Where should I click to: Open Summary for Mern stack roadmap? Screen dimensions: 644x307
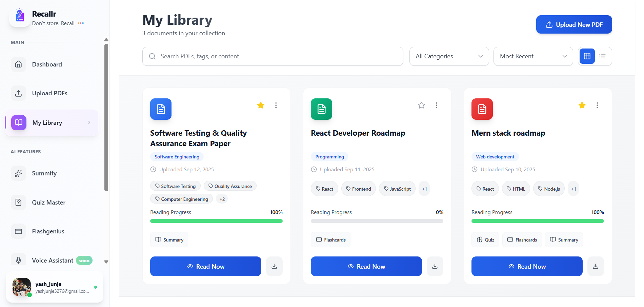564,239
